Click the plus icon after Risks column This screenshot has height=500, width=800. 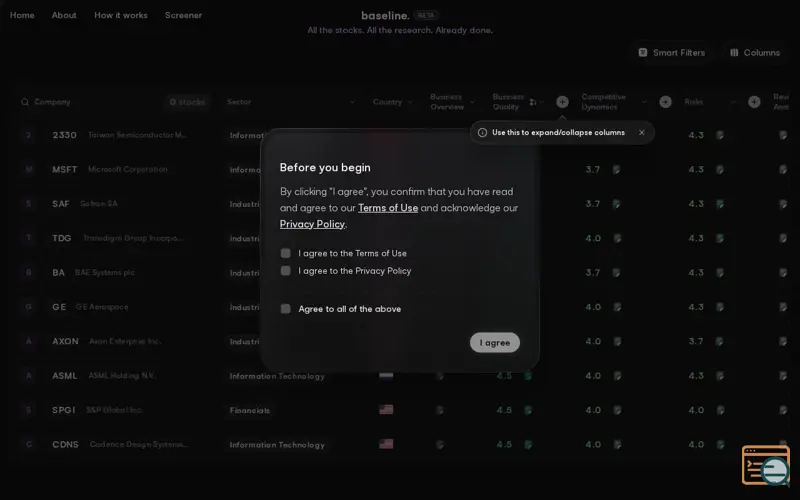[754, 102]
